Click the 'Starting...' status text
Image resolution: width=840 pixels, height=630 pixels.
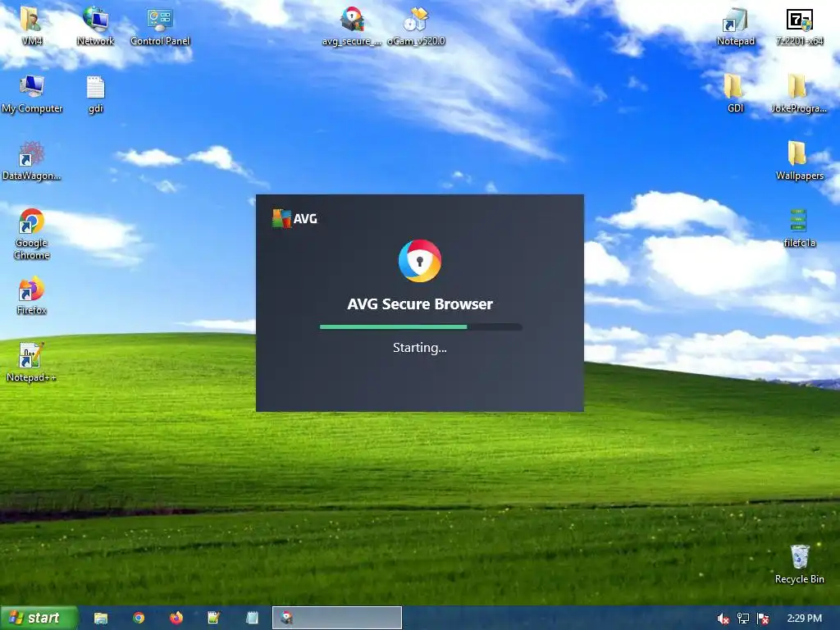[x=419, y=348]
